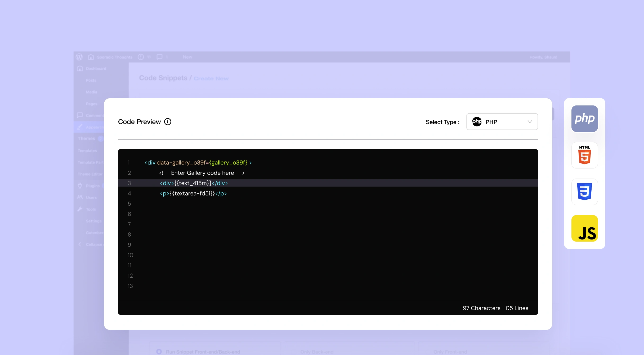The width and height of the screenshot is (644, 355).
Task: Open the Select Type dropdown
Action: coord(502,122)
